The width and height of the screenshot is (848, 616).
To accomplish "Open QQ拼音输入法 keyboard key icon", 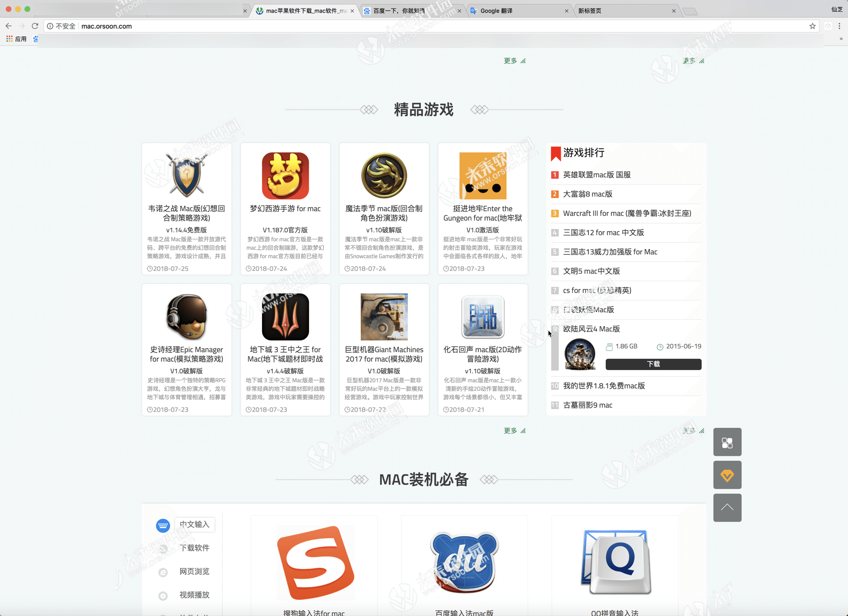I will (615, 562).
